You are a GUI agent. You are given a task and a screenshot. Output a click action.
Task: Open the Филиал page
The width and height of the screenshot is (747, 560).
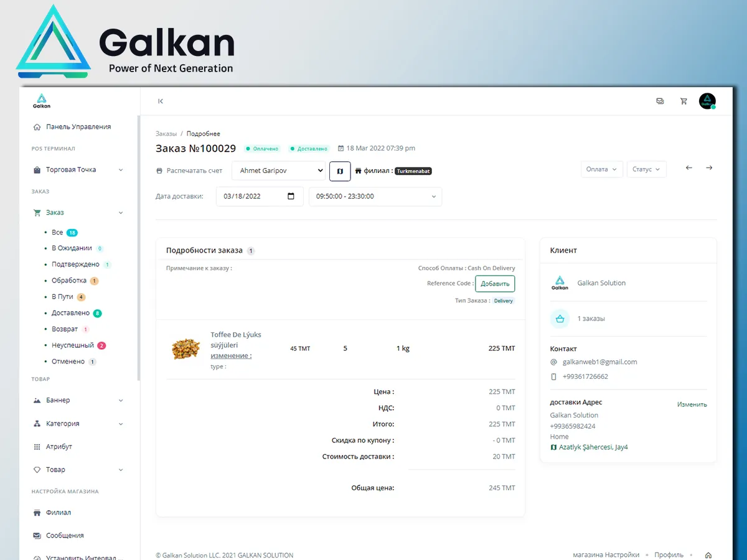coord(59,513)
